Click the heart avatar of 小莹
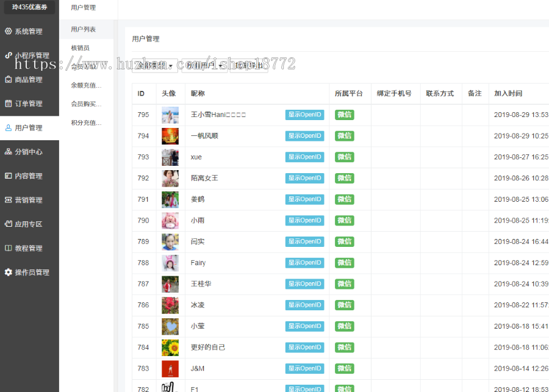The width and height of the screenshot is (549, 392). 170,327
